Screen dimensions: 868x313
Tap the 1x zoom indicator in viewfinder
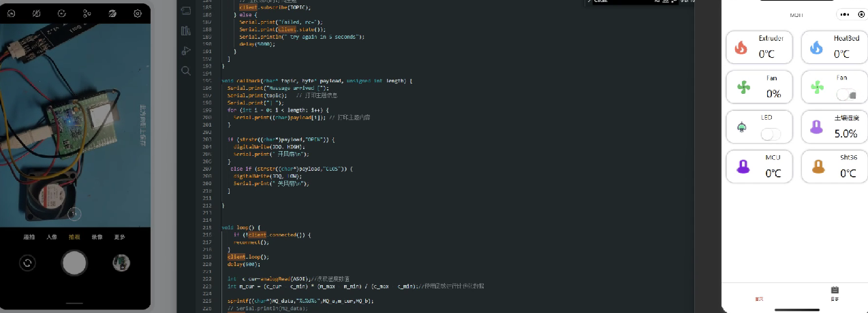pyautogui.click(x=74, y=214)
